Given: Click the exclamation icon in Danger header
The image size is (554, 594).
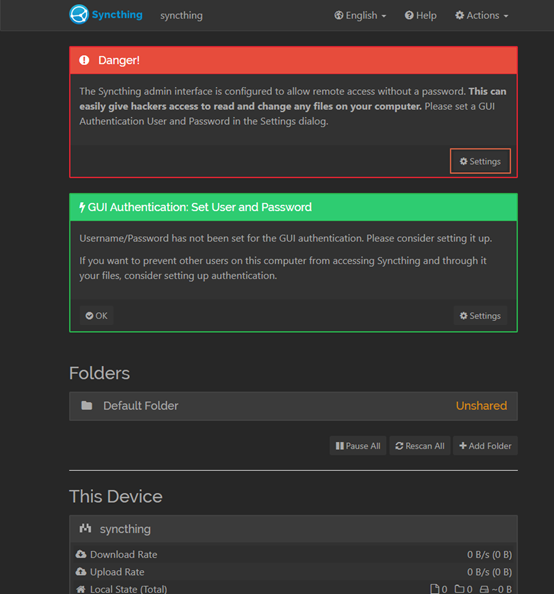Looking at the screenshot, I should click(x=84, y=60).
